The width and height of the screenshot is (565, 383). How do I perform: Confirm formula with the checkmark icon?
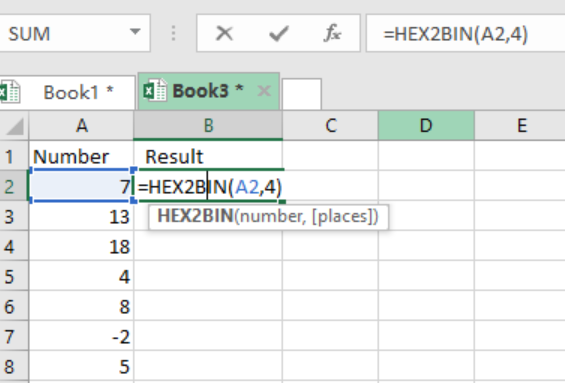click(x=279, y=34)
